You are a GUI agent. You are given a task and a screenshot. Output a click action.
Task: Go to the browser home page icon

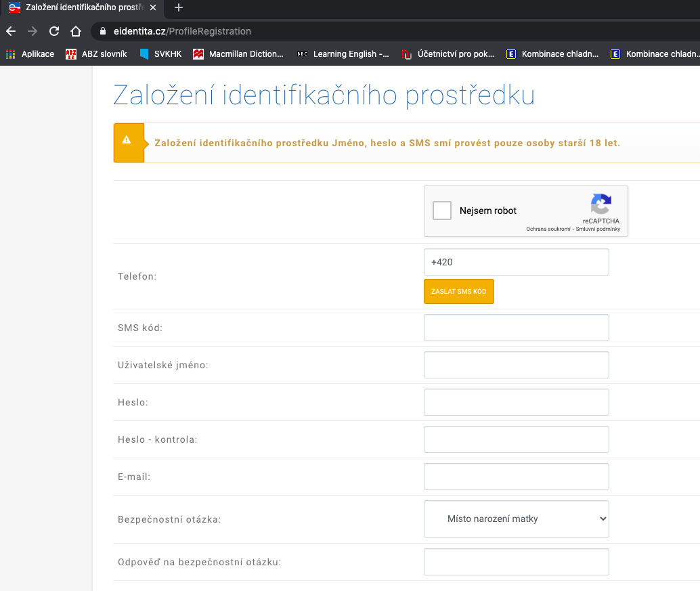pyautogui.click(x=76, y=31)
